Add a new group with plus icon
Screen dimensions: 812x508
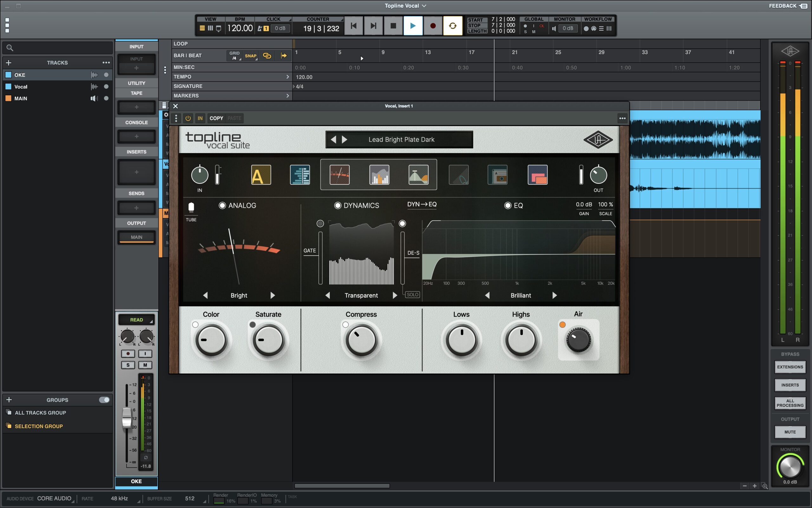point(9,399)
